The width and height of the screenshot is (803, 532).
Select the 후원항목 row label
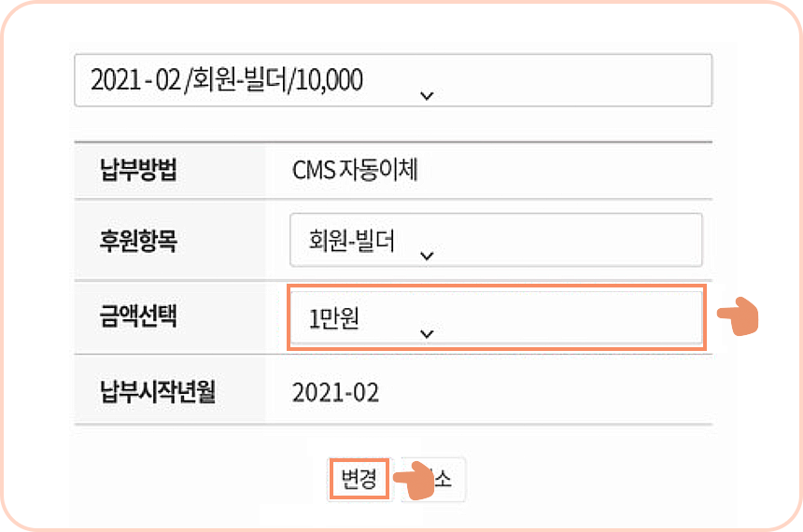click(138, 240)
